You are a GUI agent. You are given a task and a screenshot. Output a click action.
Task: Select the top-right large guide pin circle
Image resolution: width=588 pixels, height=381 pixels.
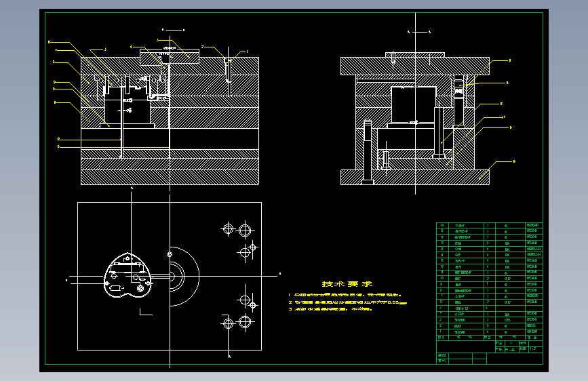(x=245, y=230)
